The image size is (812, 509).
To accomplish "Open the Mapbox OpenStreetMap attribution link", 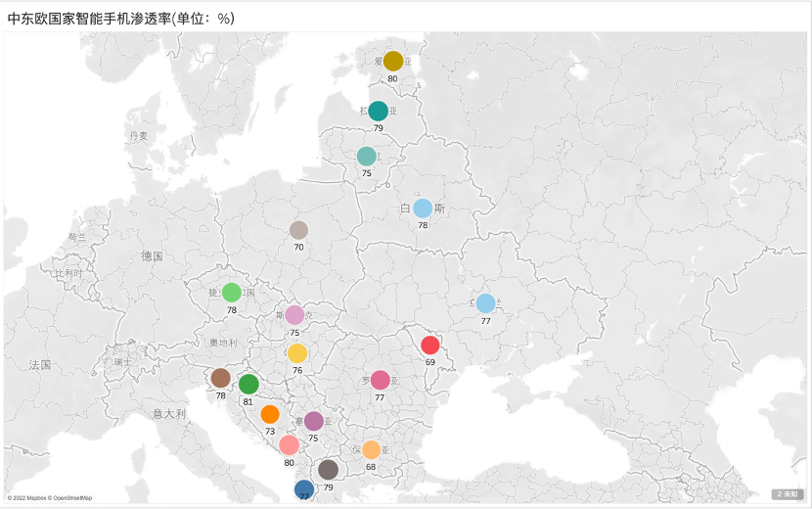I will pyautogui.click(x=49, y=498).
